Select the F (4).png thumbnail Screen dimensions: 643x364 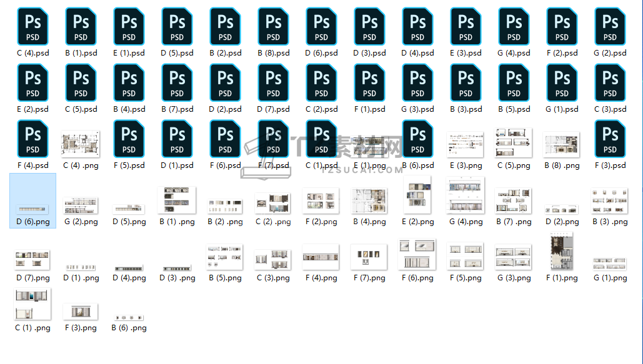(321, 257)
